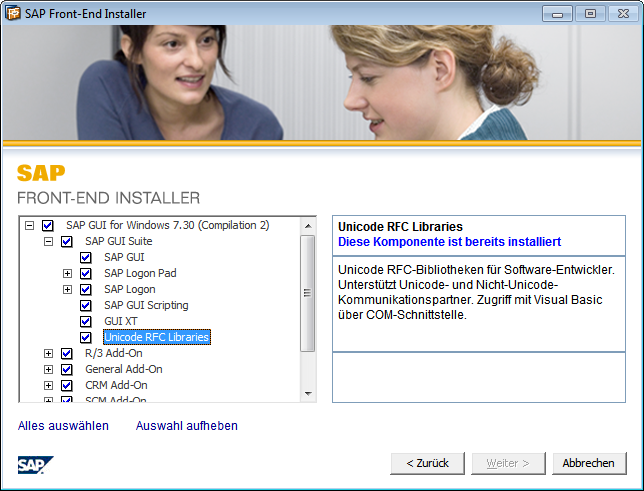The width and height of the screenshot is (644, 491).
Task: Select the GUI XT tree item
Action: point(121,321)
